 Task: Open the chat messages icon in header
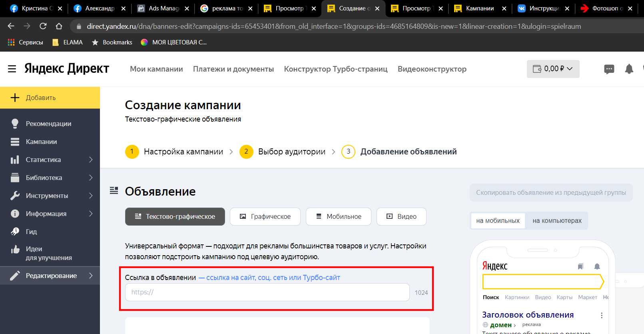click(609, 69)
